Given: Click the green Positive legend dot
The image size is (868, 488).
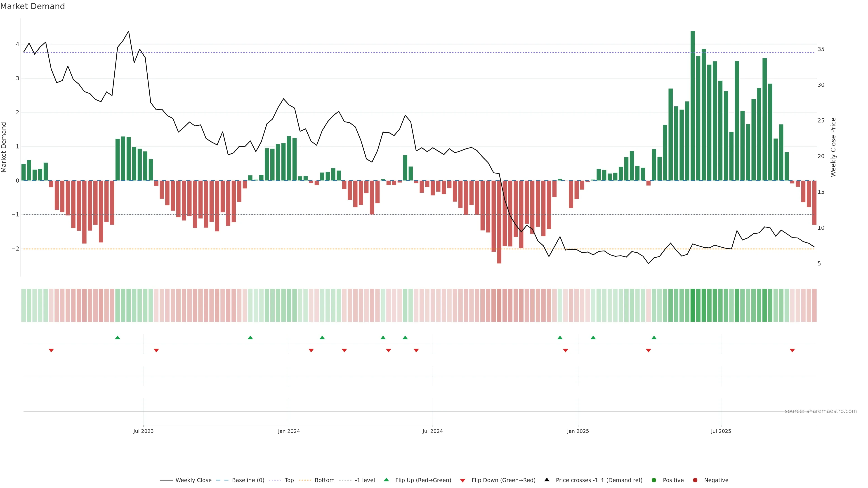Looking at the screenshot, I should 654,480.
